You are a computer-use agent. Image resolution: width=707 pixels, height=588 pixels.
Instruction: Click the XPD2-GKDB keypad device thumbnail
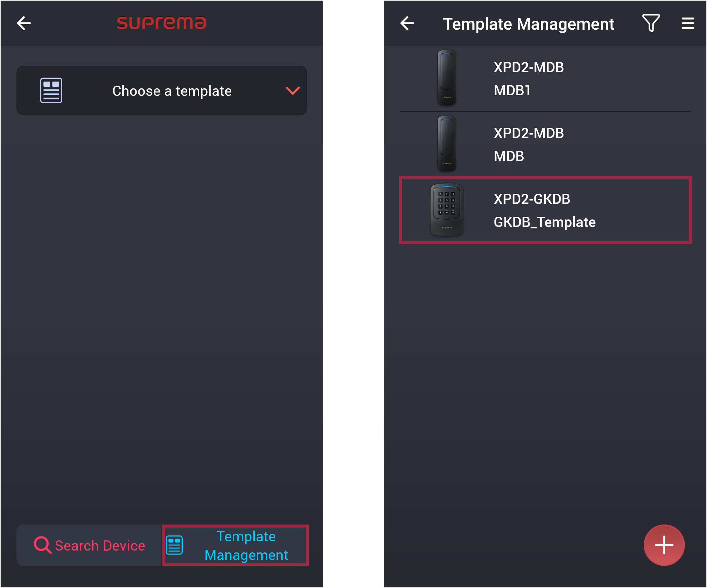click(x=447, y=210)
